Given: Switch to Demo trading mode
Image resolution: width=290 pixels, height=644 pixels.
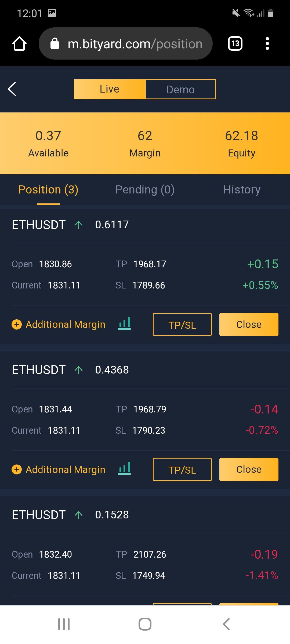Looking at the screenshot, I should 180,89.
